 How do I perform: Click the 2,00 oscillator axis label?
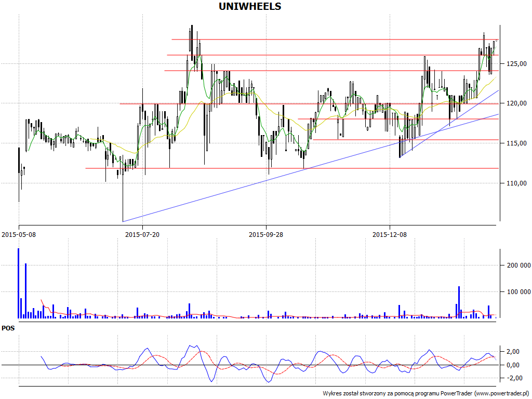513,352
